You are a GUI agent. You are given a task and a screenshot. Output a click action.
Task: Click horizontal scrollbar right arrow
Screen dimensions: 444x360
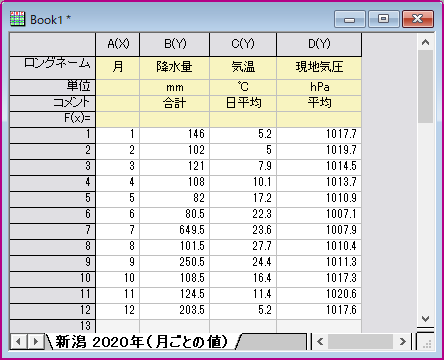[x=403, y=341]
